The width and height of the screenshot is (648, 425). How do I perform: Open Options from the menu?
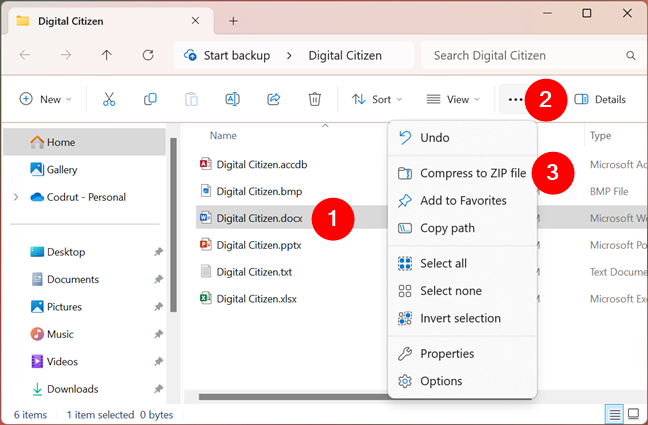[462, 381]
